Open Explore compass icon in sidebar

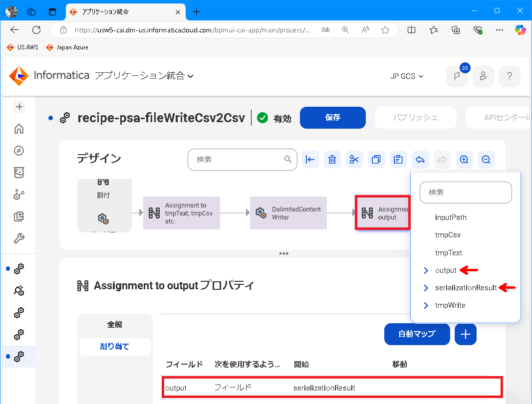click(19, 151)
